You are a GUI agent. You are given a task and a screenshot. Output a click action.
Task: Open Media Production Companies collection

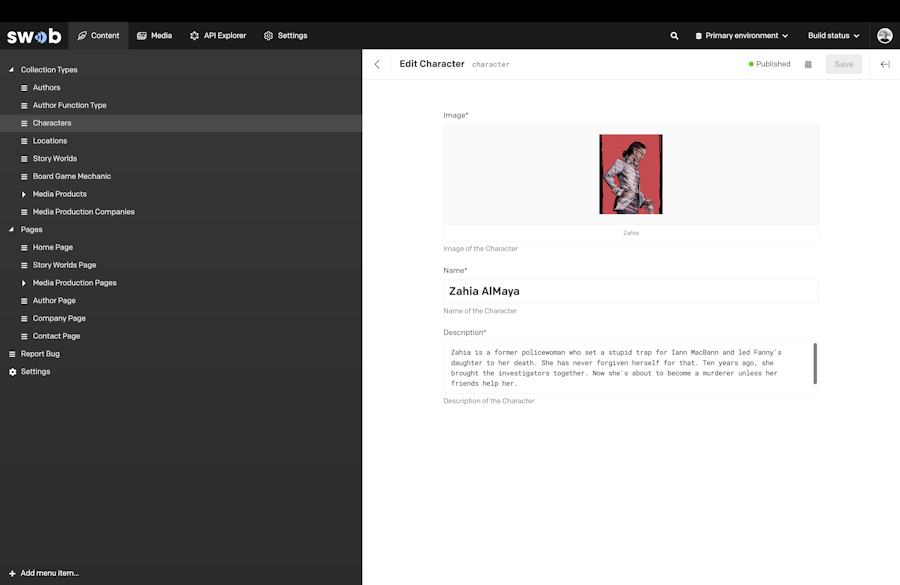click(x=83, y=212)
